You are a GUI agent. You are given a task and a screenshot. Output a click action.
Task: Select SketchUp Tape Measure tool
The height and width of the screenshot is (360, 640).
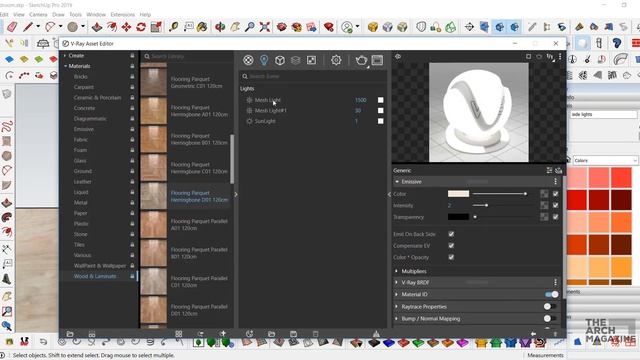[173, 27]
